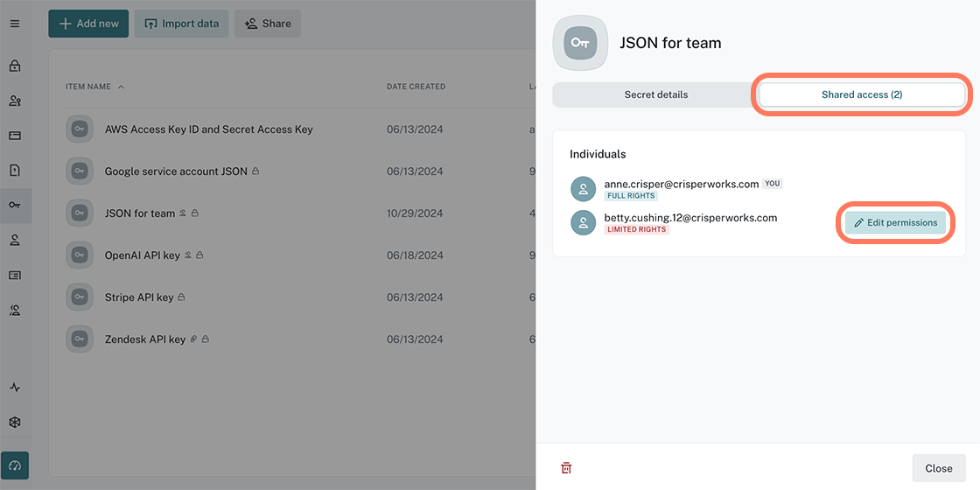Select the Shared access (2) tab
The height and width of the screenshot is (490, 980).
[861, 94]
